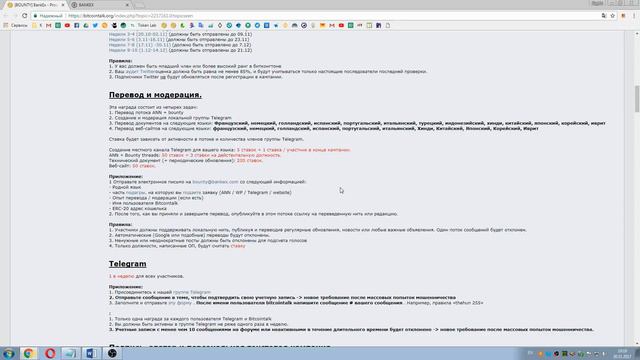Image resolution: width=640 pixels, height=360 pixels.
Task: Reload the current page
Action: [24, 16]
